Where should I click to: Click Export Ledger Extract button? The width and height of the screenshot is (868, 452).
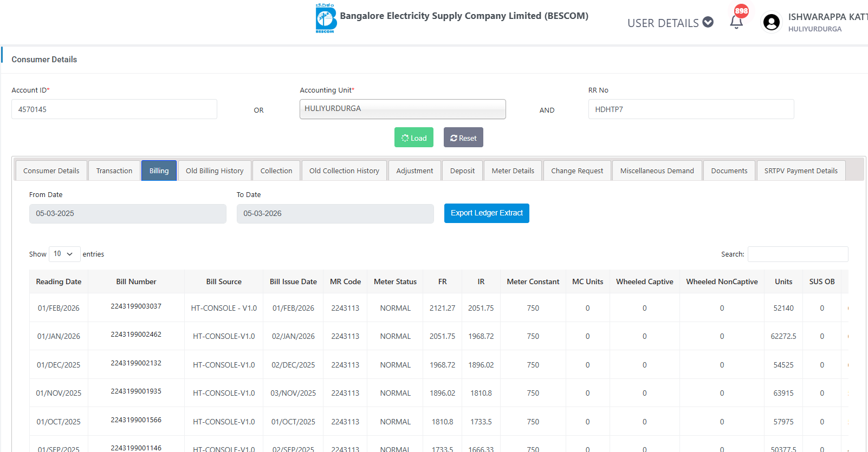click(486, 213)
